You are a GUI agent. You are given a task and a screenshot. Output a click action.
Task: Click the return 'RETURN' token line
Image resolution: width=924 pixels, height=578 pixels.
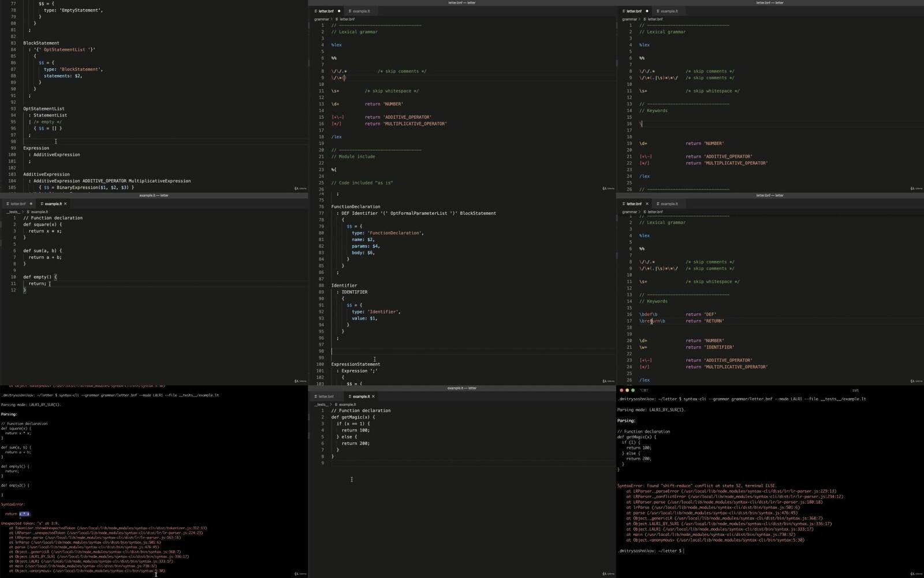click(705, 321)
